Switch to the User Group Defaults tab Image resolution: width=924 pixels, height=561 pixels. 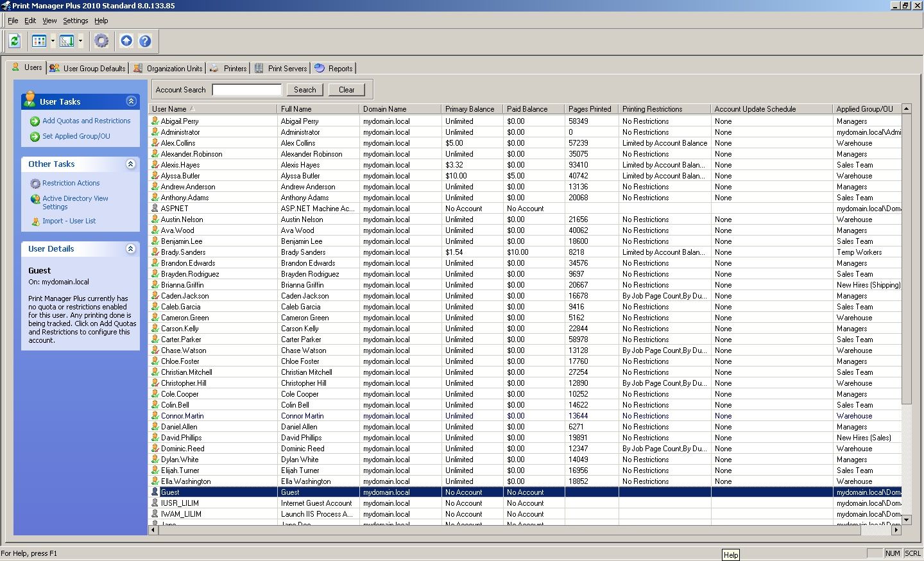click(x=87, y=68)
